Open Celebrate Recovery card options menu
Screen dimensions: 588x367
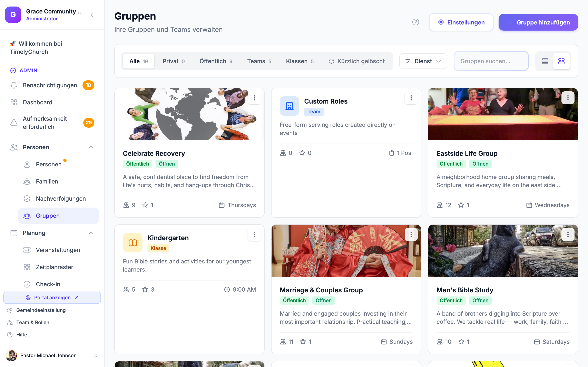click(254, 98)
